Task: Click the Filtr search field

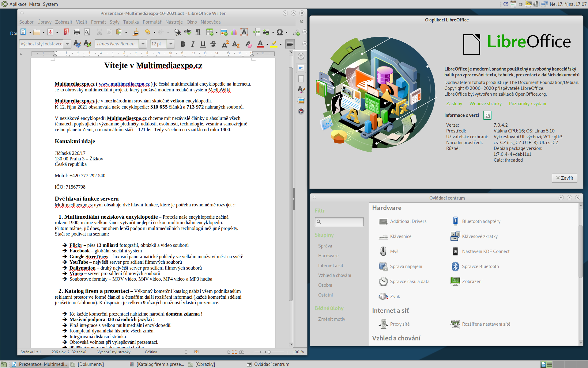Action: click(x=339, y=221)
